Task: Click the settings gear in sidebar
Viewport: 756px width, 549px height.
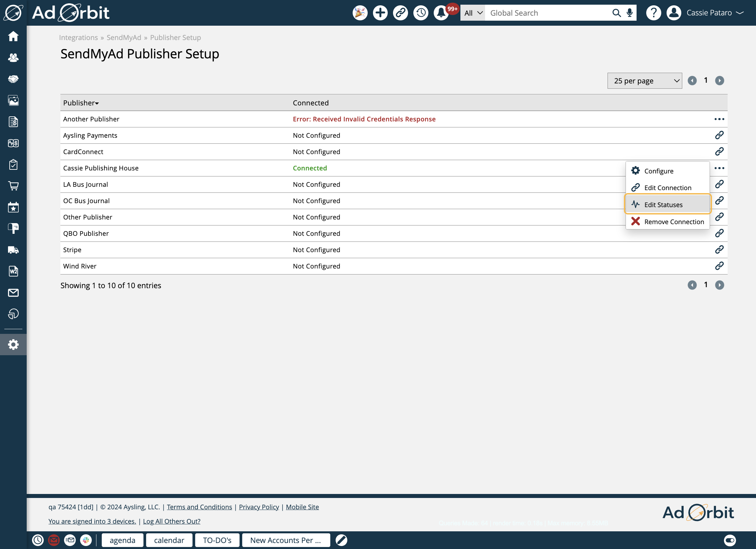Action: click(x=13, y=345)
